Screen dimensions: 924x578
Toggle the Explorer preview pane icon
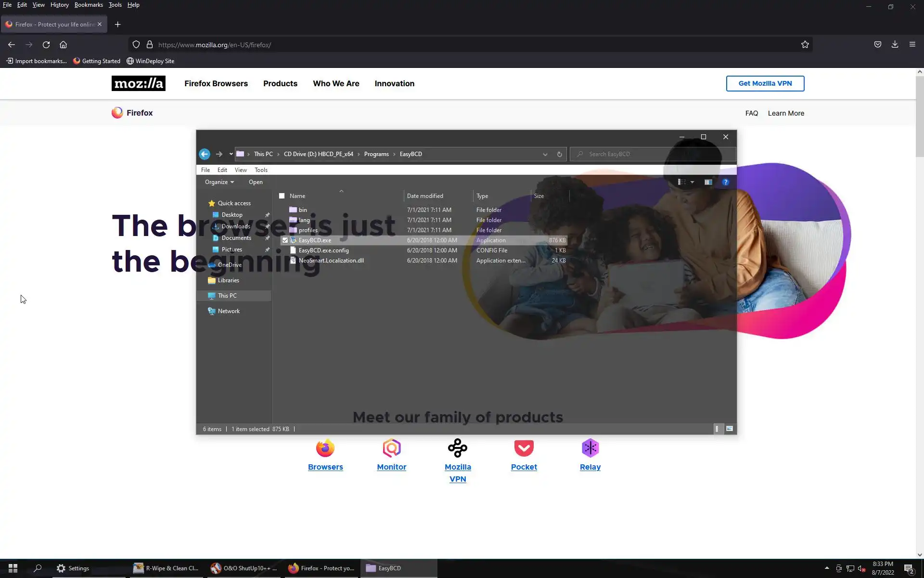(708, 182)
